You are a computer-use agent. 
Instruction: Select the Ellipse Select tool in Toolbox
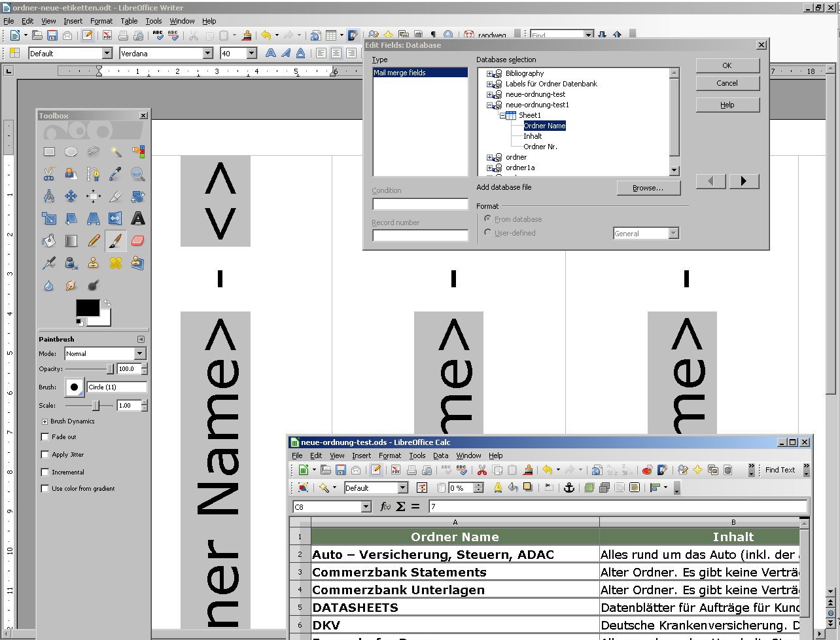click(71, 152)
